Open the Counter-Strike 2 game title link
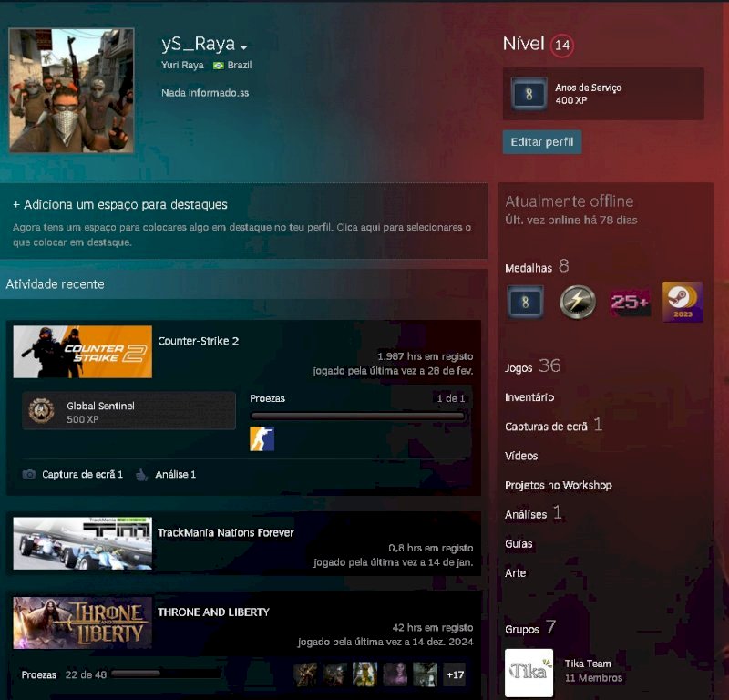The width and height of the screenshot is (729, 700). click(198, 341)
